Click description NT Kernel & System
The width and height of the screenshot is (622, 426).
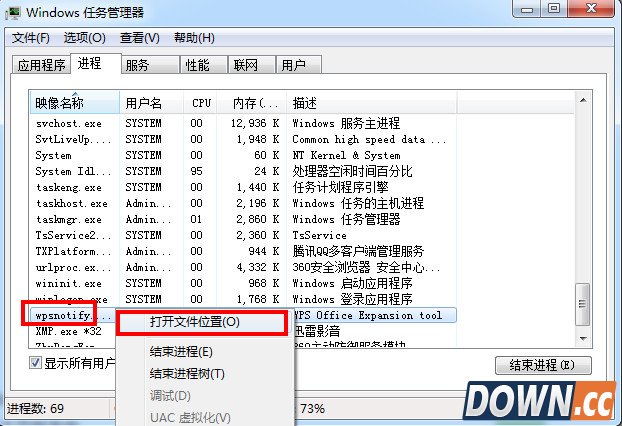point(346,155)
